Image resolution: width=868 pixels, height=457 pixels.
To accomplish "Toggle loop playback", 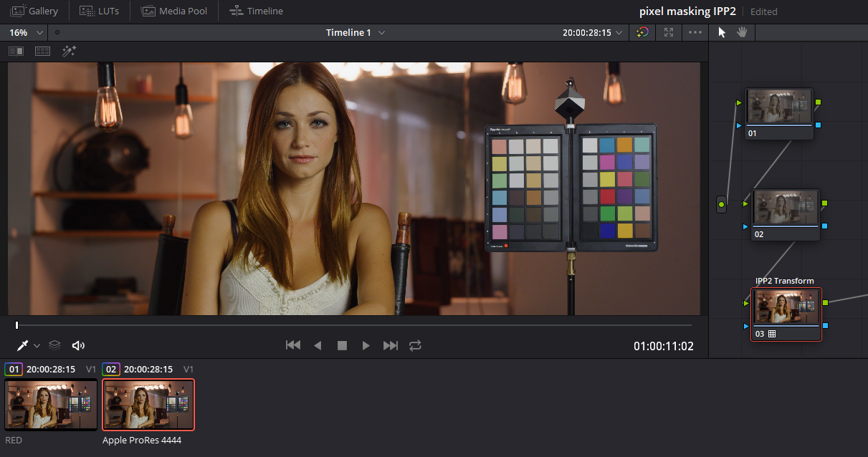I will coord(416,345).
